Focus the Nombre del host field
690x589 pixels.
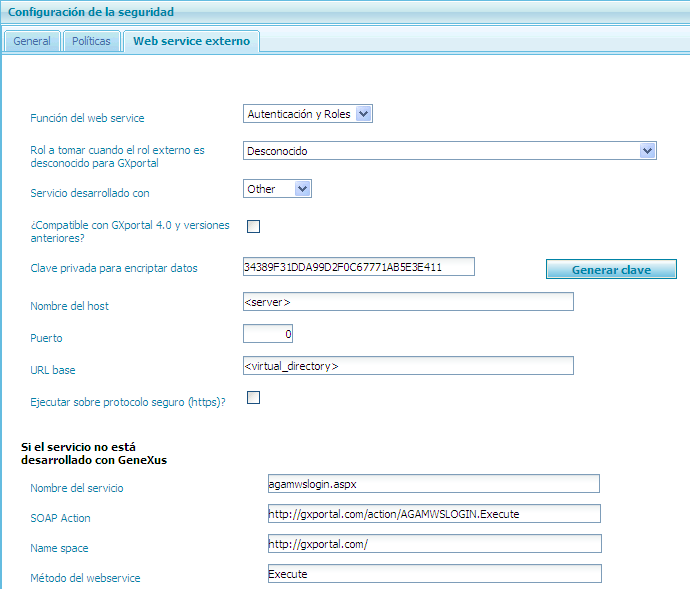point(408,301)
